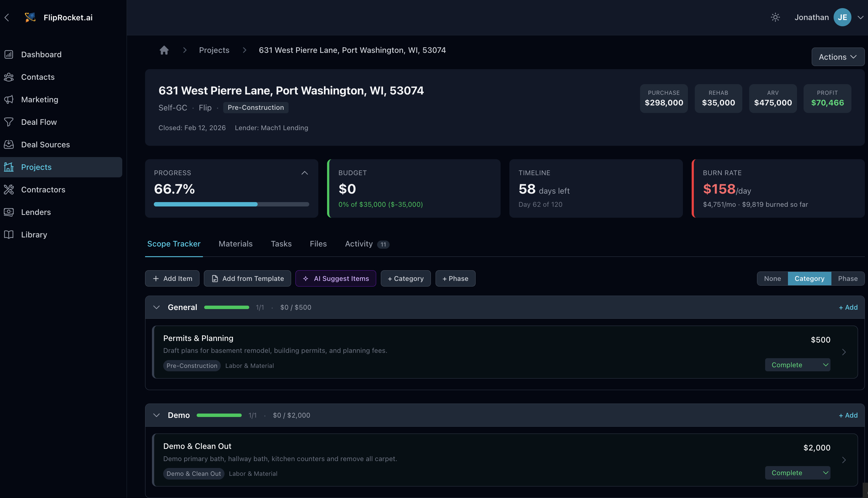Screen dimensions: 868x498
Task: Open the Actions dropdown
Action: [838, 57]
